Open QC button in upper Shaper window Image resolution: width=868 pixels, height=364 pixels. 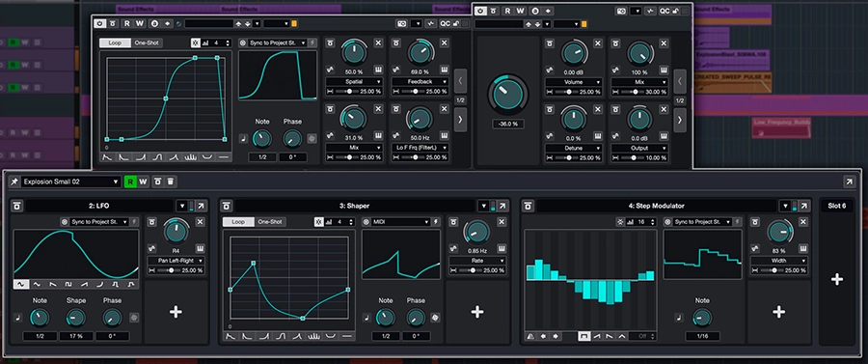[x=445, y=24]
